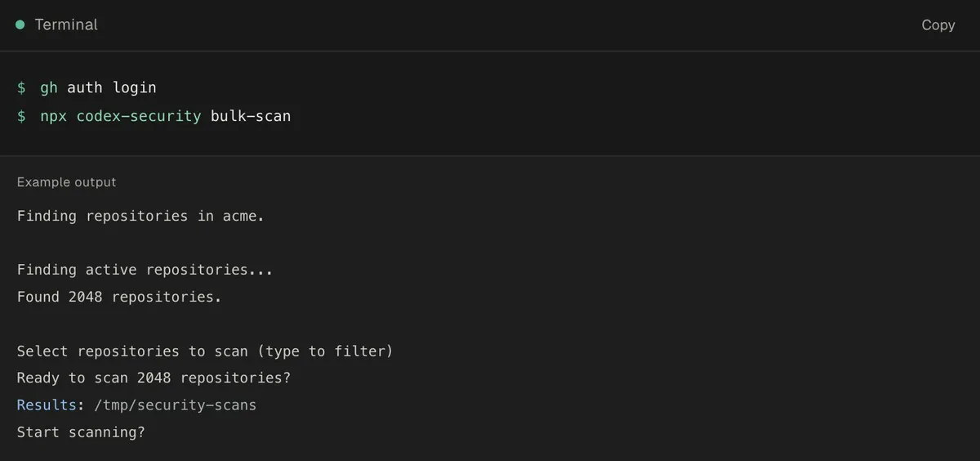The image size is (980, 461).
Task: Click 'Finding active repositories...' line
Action: (145, 270)
